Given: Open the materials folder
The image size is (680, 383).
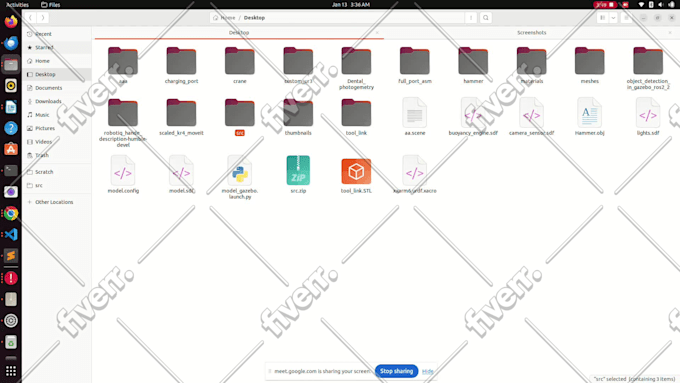Looking at the screenshot, I should pyautogui.click(x=531, y=65).
